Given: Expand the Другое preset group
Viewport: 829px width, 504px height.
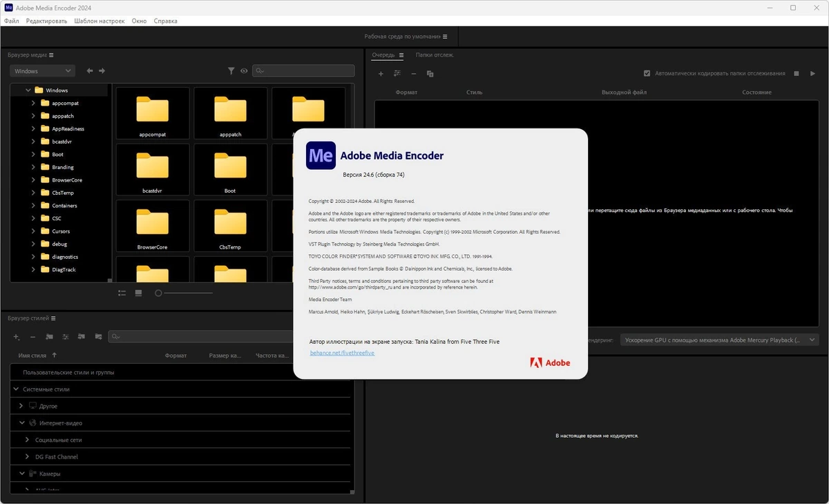Looking at the screenshot, I should 21,406.
